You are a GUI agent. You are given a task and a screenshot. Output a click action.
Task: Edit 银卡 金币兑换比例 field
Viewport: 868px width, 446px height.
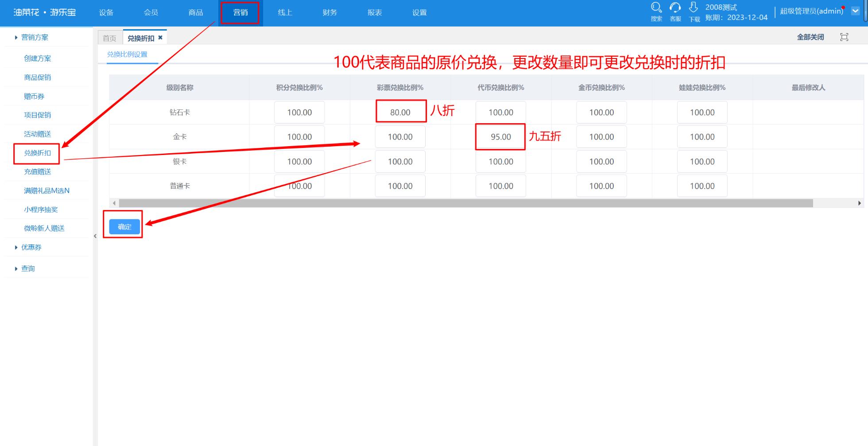coord(601,162)
